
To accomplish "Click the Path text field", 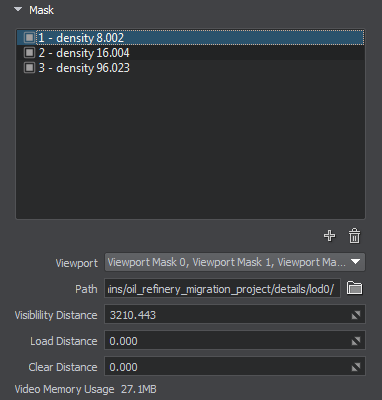I will coord(222,288).
